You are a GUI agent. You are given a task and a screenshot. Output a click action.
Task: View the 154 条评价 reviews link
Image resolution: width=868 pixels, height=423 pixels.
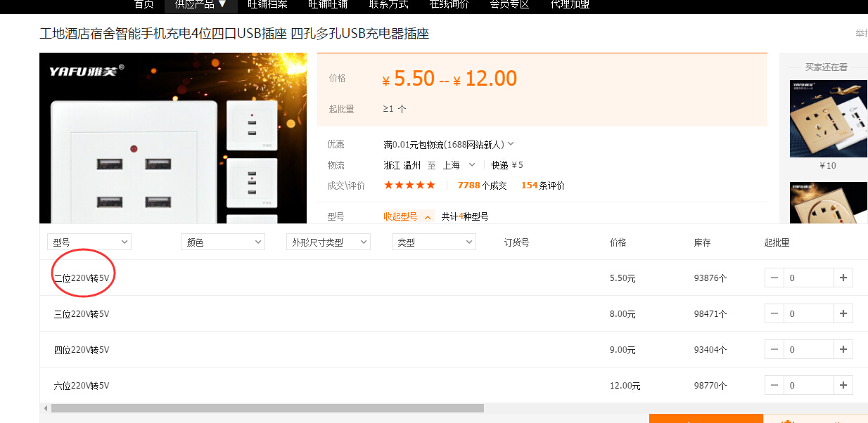pyautogui.click(x=542, y=186)
